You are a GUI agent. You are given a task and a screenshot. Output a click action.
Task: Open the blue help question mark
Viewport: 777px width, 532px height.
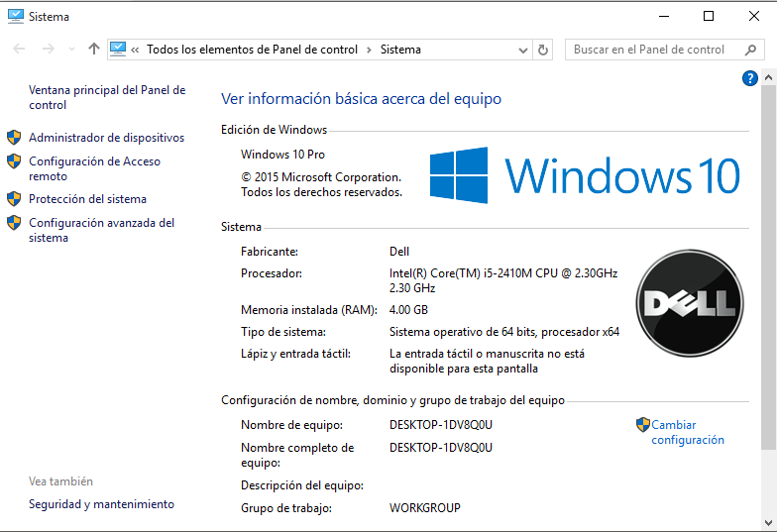coord(749,78)
